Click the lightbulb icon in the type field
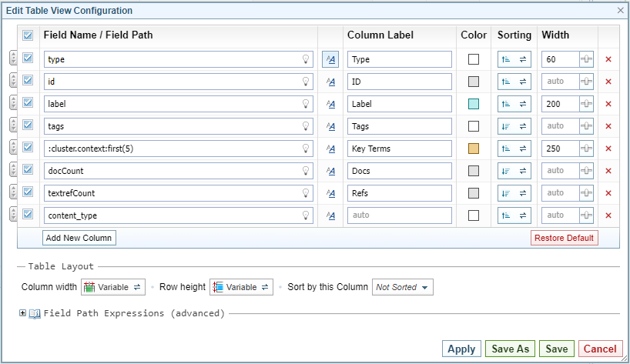 (305, 59)
